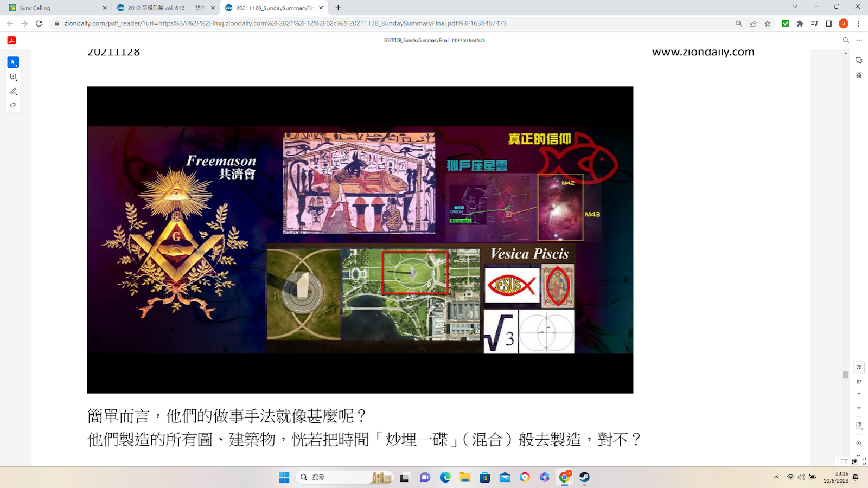Open Microsoft Store from taskbar
Screen dimensions: 868x488
pos(485,477)
